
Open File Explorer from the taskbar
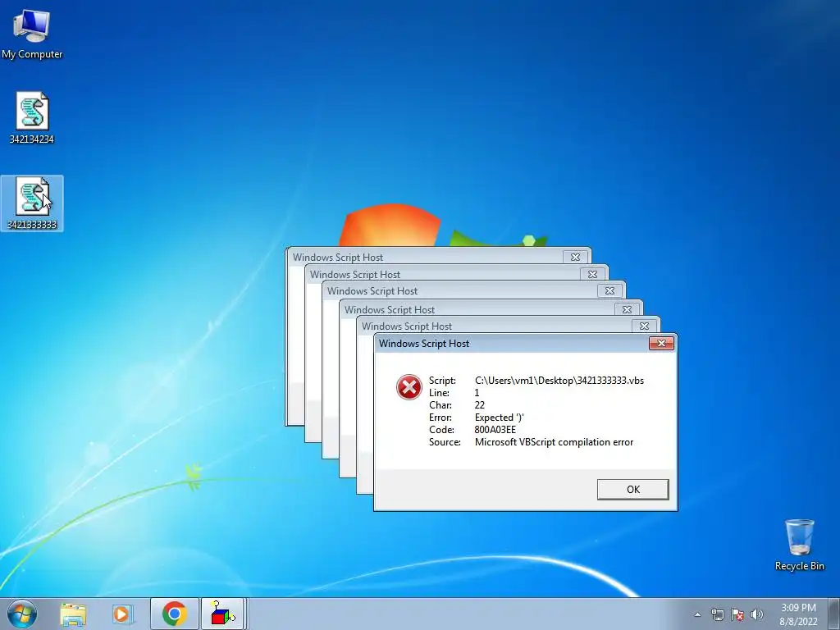[73, 614]
